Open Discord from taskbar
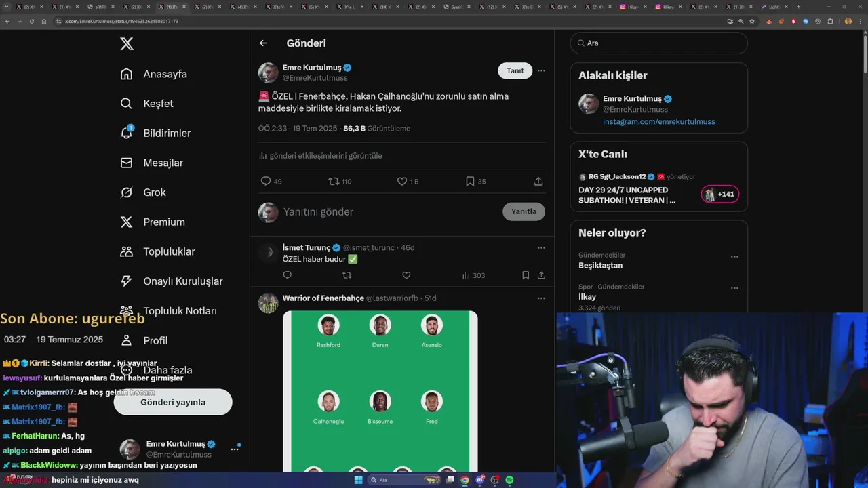 click(x=479, y=480)
